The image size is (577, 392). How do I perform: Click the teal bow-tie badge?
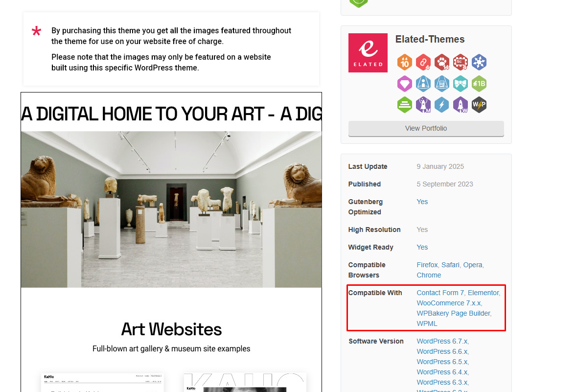point(461,84)
